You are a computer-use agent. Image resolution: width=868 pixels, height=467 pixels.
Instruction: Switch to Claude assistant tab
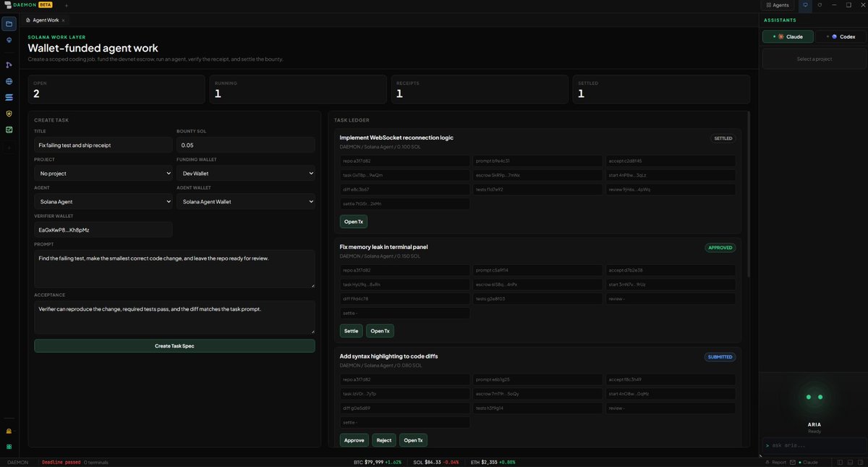click(788, 36)
